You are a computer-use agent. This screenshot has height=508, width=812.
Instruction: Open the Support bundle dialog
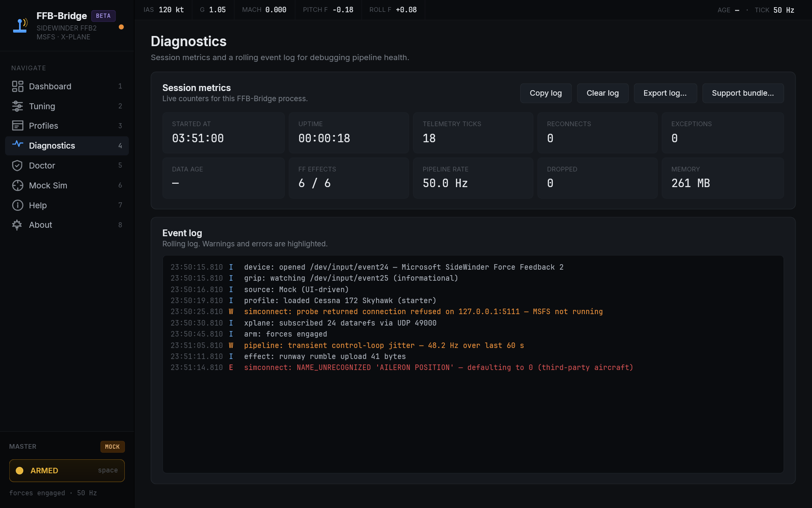pos(743,93)
